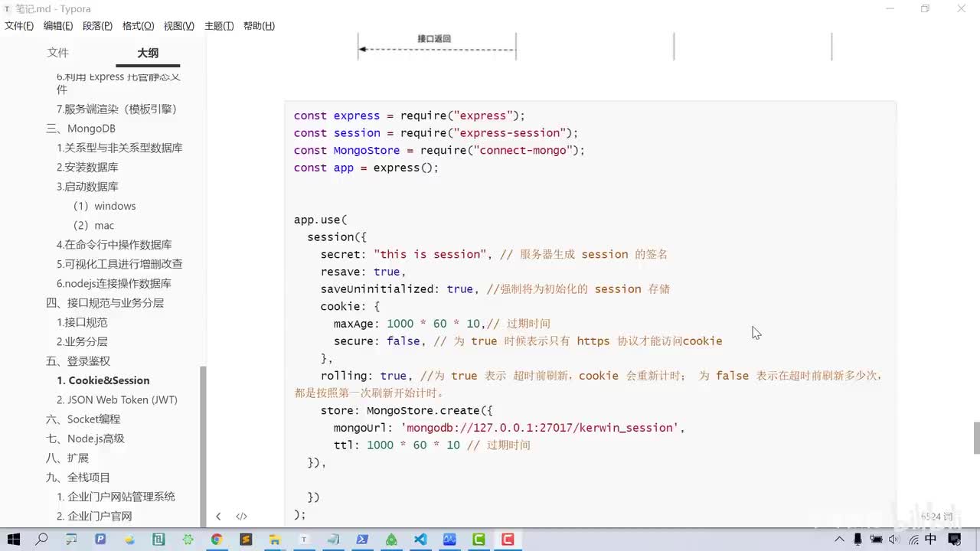This screenshot has width=980, height=551.
Task: Open 八、扩展 outline heading
Action: point(67,458)
